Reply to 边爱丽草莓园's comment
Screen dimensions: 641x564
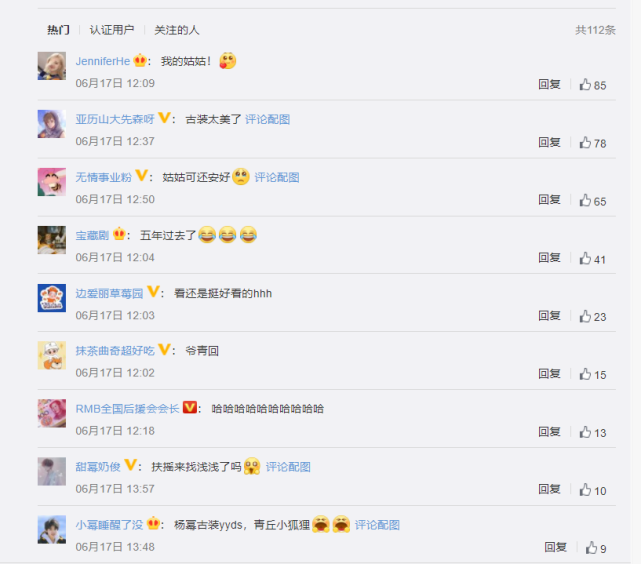pyautogui.click(x=549, y=316)
